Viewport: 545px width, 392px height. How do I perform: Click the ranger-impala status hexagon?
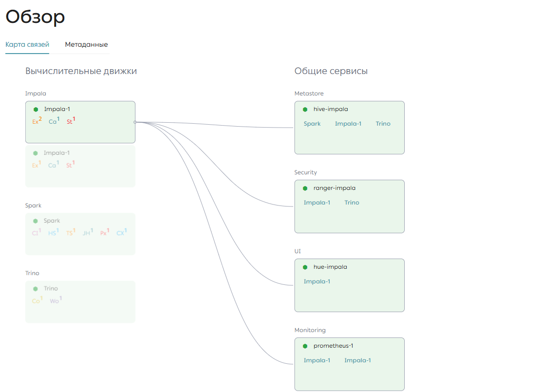coord(305,188)
